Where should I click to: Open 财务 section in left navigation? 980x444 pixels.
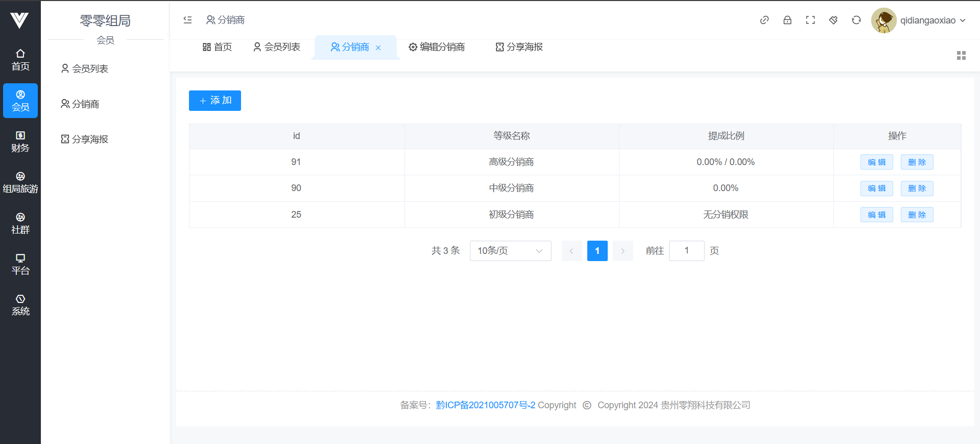(x=20, y=142)
